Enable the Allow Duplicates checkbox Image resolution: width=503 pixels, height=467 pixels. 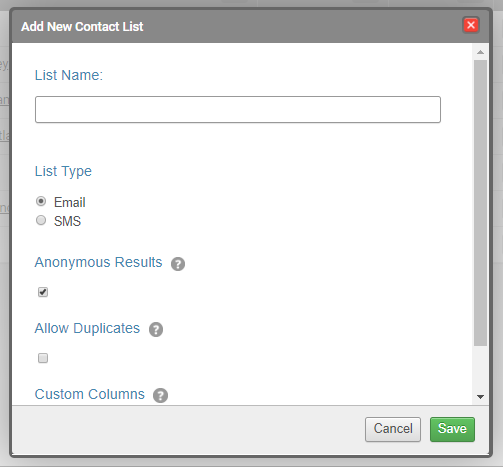click(43, 358)
